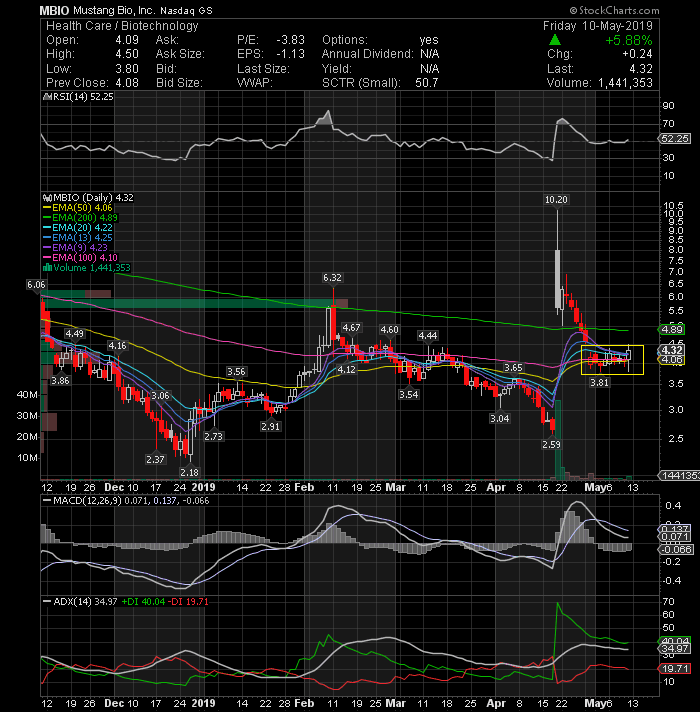Click the +DI 40.04 label
The image size is (700, 712).
pos(143,602)
